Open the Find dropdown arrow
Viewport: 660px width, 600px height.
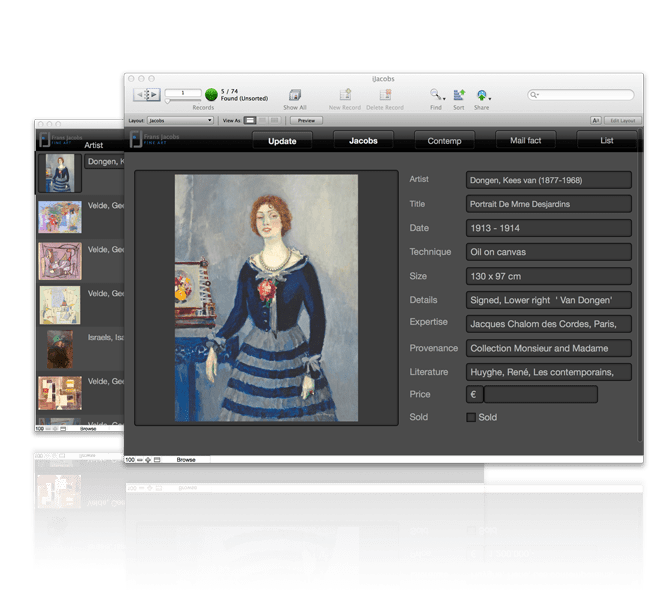444,99
